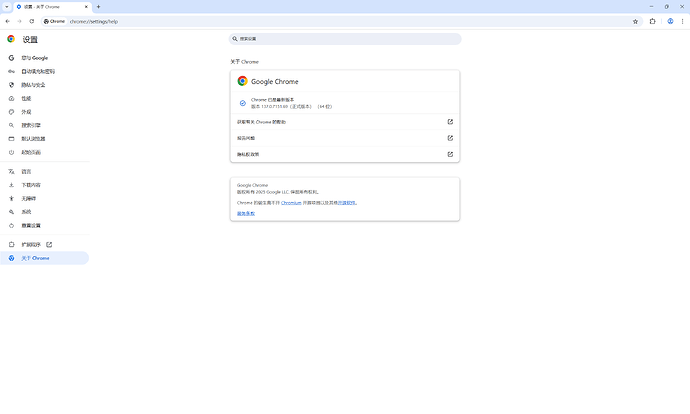Minimize the Chrome window

pos(651,7)
